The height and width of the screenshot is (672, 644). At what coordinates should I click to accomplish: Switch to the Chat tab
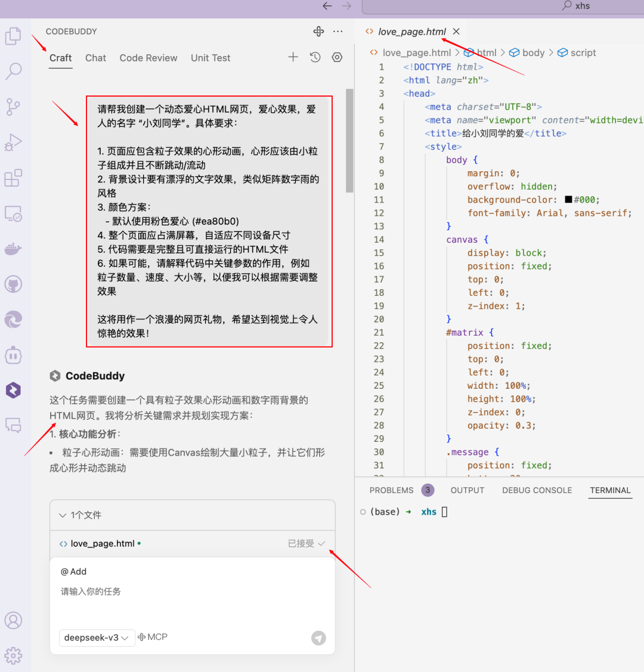pyautogui.click(x=95, y=58)
